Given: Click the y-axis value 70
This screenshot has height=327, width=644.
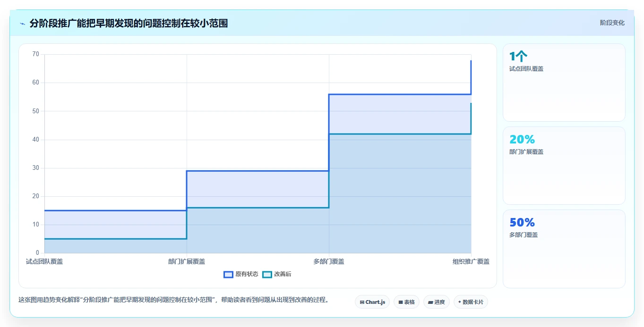Looking at the screenshot, I should (x=36, y=54).
